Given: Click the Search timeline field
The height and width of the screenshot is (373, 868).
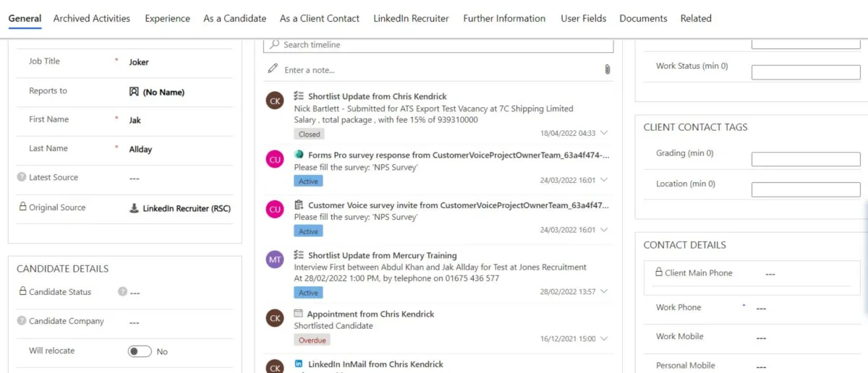Looking at the screenshot, I should pos(438,45).
